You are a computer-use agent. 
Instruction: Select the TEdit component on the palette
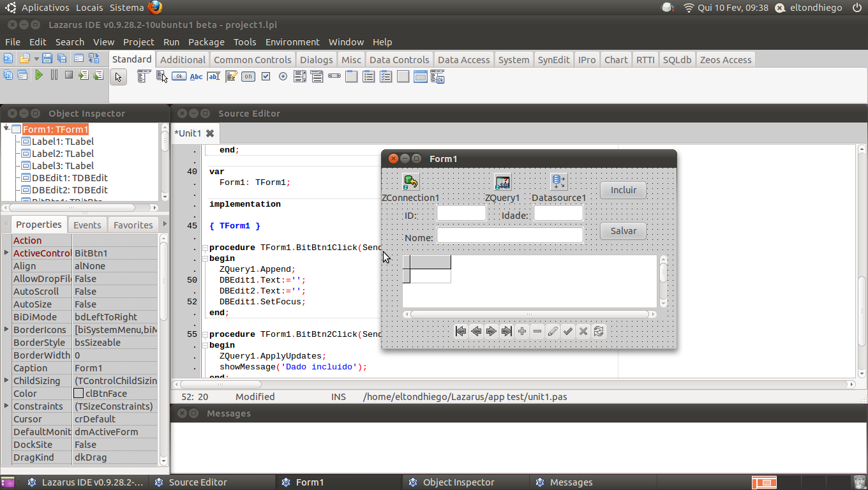coord(214,77)
